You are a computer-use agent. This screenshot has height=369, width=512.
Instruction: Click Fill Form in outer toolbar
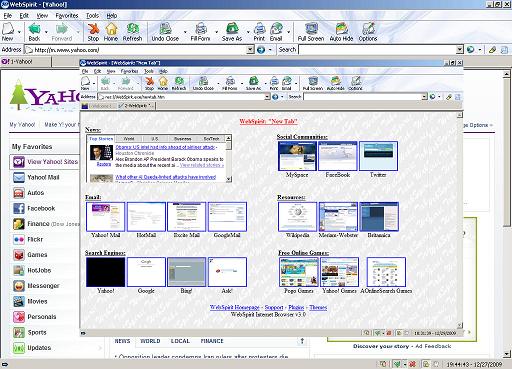[200, 32]
